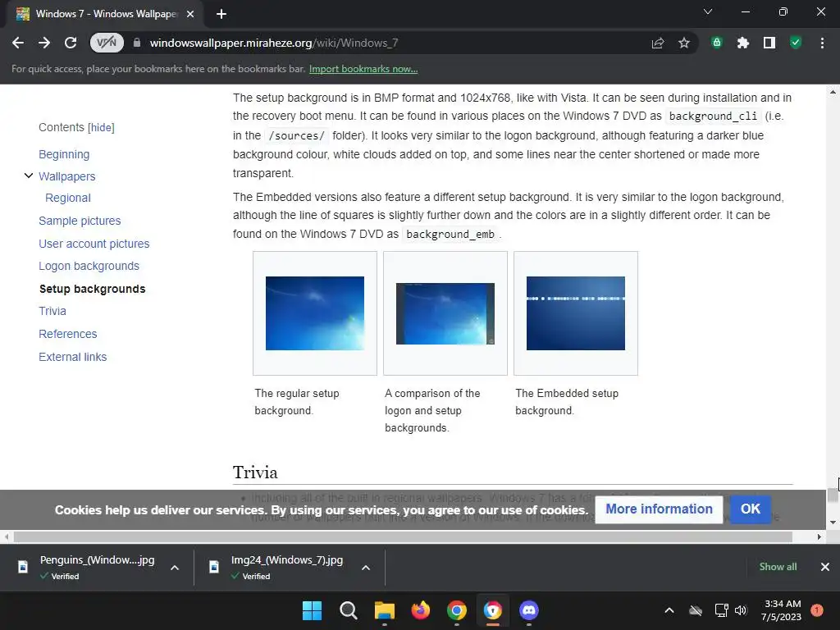840x630 pixels.
Task: Open the tab search dropdown arrow
Action: (708, 11)
